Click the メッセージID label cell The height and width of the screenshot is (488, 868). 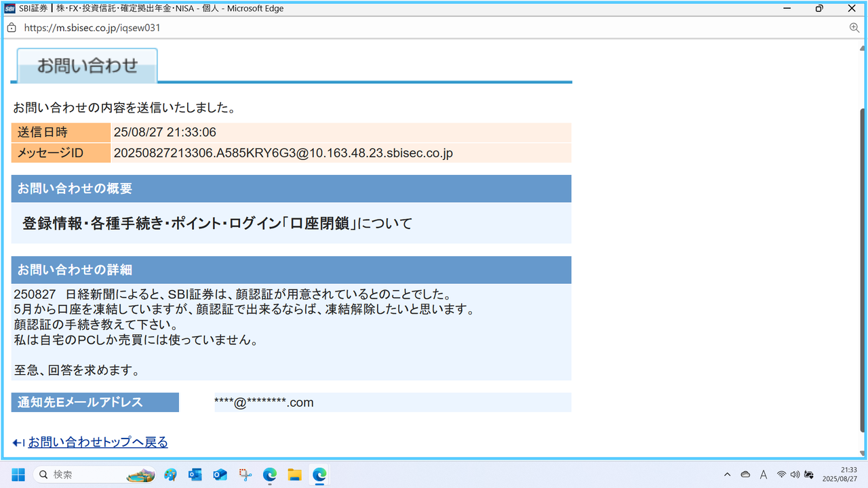[61, 153]
